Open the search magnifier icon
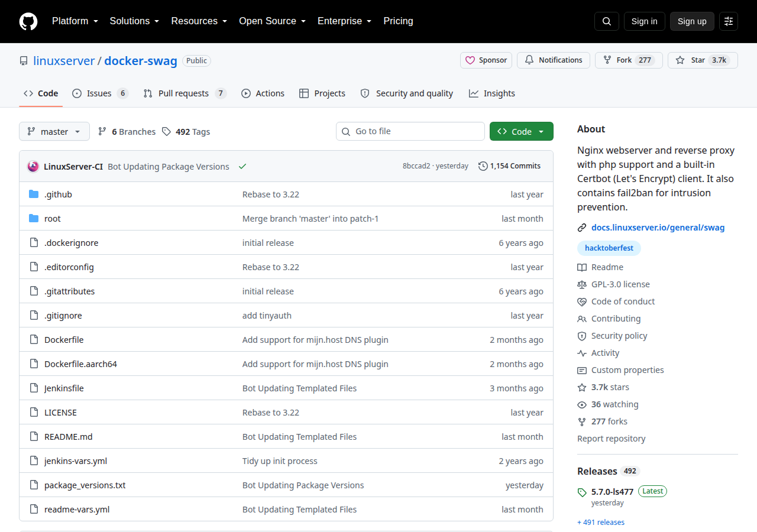 click(607, 21)
